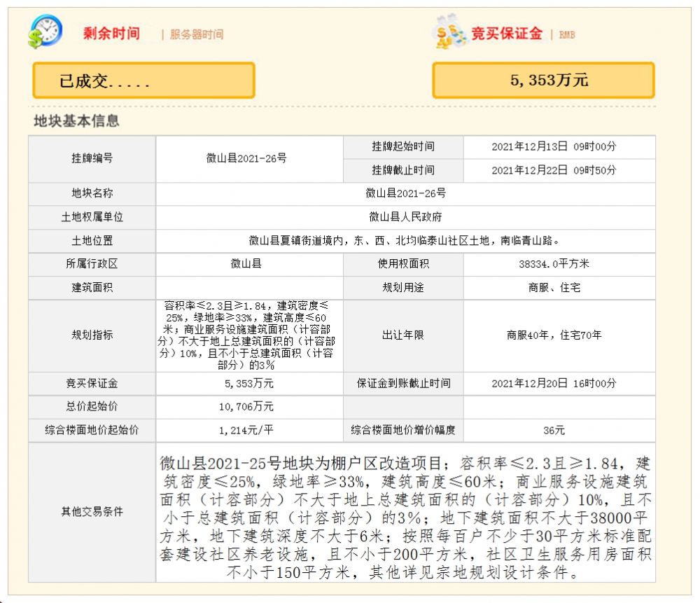The width and height of the screenshot is (700, 603).
Task: Click the 10,706万元 value
Action: click(246, 406)
